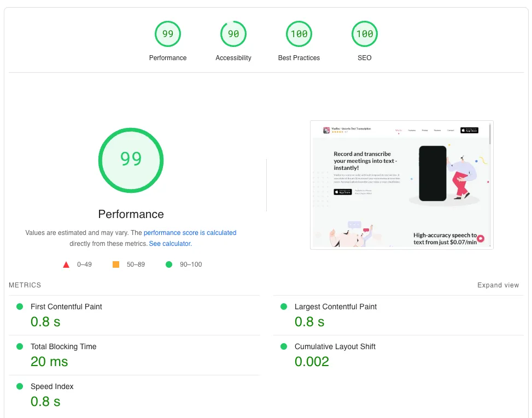Open the Best Practices 100 score gauge
The image size is (532, 418).
click(x=299, y=34)
